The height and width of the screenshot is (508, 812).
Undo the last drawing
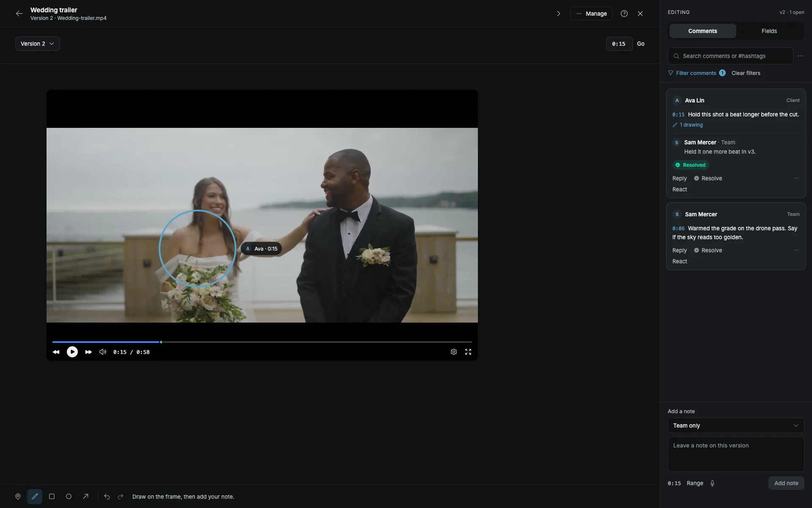[107, 497]
